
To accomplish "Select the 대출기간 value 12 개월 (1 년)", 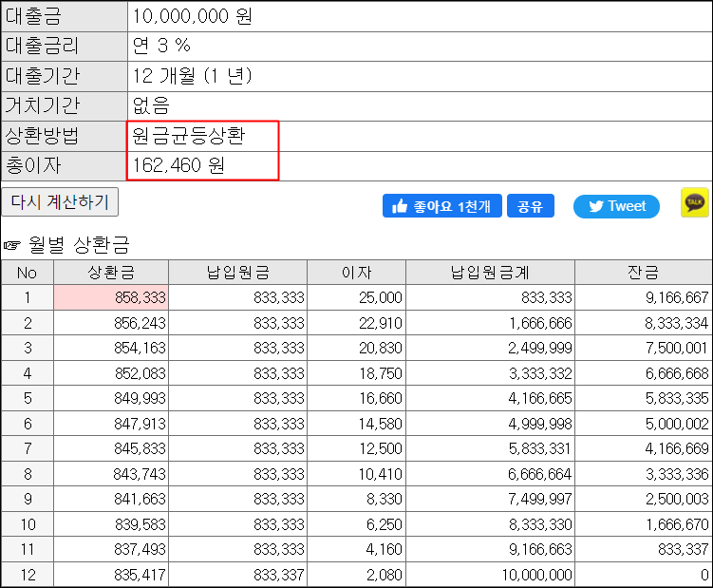I will [x=192, y=76].
